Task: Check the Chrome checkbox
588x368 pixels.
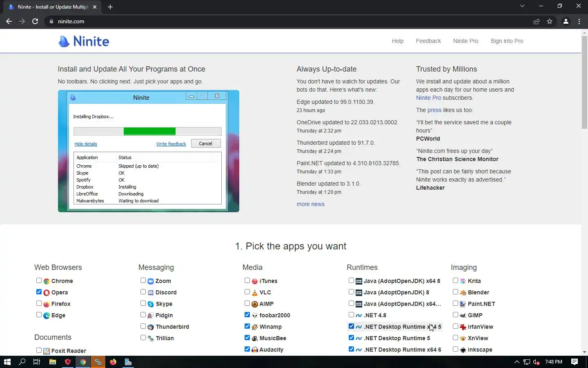Action: (39, 280)
